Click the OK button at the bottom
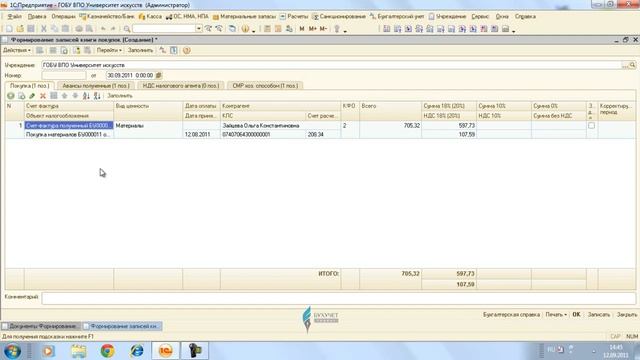The width and height of the screenshot is (640, 360). click(576, 315)
